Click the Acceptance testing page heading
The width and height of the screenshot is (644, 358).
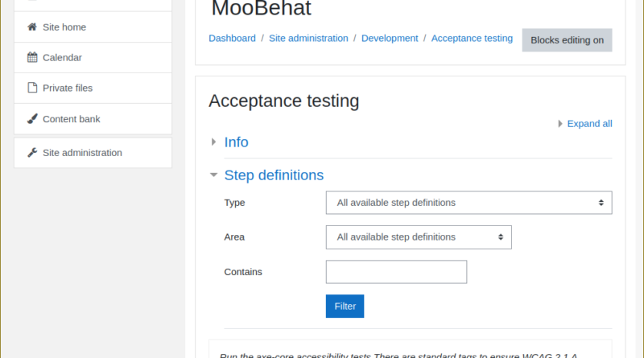(x=284, y=101)
